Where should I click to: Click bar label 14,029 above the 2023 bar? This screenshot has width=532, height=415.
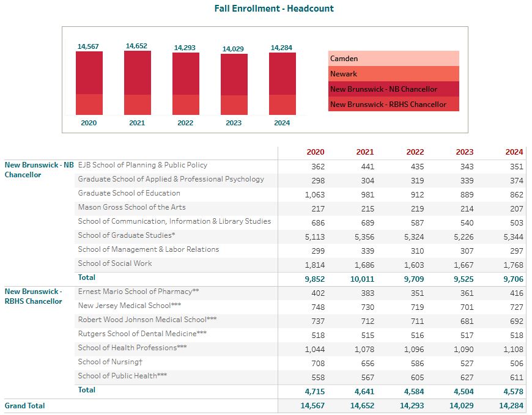pyautogui.click(x=233, y=49)
